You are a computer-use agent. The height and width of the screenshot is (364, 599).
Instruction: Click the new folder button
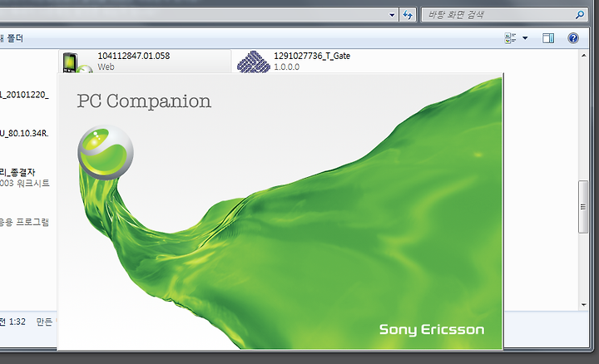coord(12,38)
